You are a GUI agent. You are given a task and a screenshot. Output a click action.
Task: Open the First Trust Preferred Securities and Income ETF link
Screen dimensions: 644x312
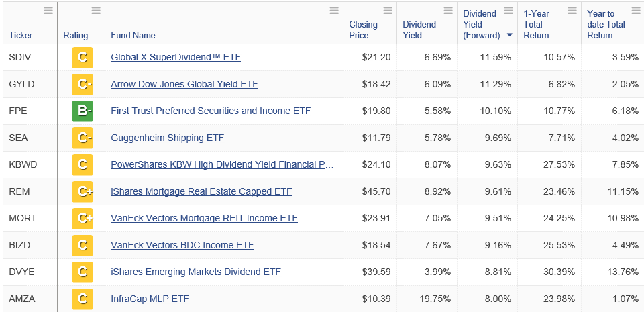[210, 111]
